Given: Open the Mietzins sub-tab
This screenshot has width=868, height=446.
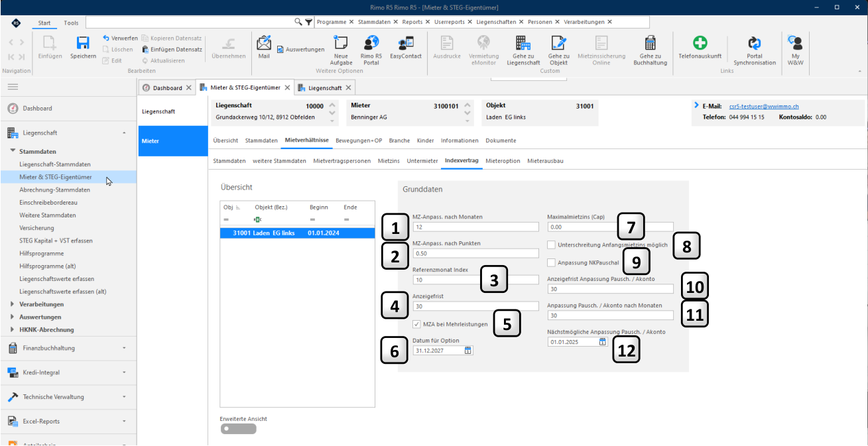Looking at the screenshot, I should 389,161.
